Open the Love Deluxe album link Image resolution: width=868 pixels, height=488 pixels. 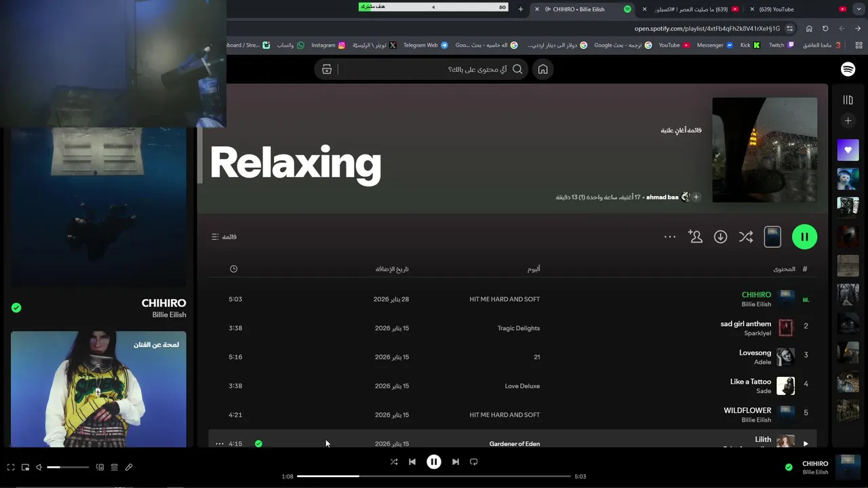[x=522, y=386]
